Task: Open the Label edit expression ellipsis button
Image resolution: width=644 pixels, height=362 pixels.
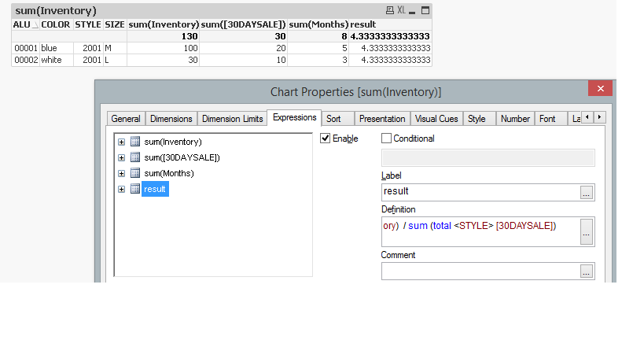Action: [x=586, y=192]
